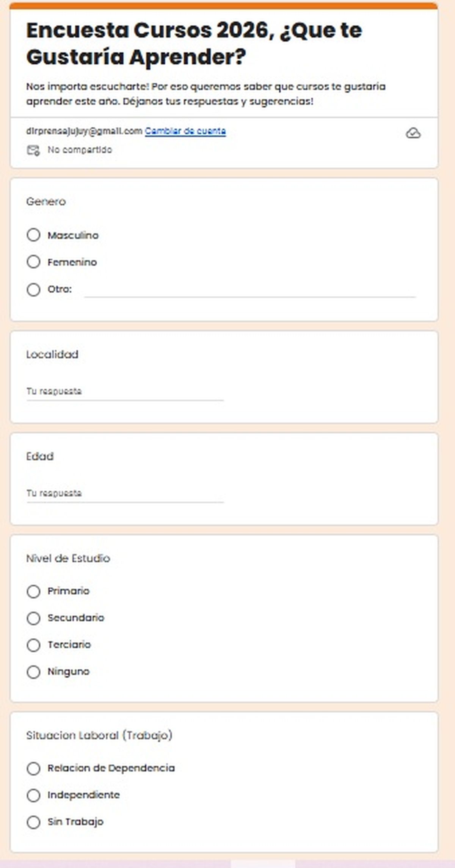Click the Nivel de Estudio question heading

68,558
